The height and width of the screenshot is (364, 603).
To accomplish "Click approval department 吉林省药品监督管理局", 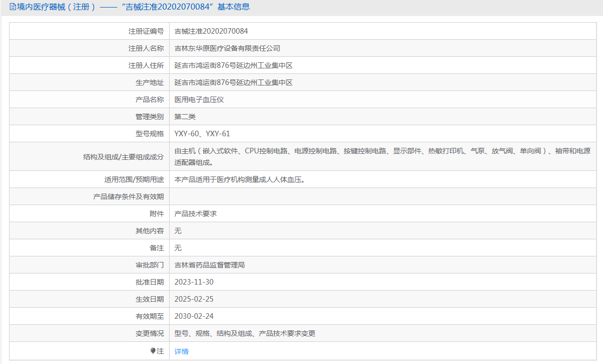I will pyautogui.click(x=209, y=265).
